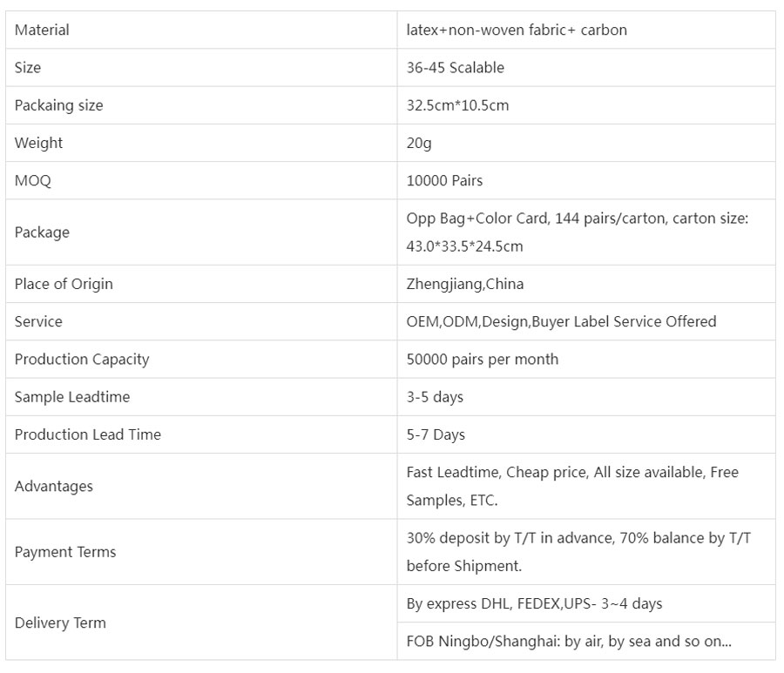
Task: Click the MOQ label cell
Action: point(33,181)
